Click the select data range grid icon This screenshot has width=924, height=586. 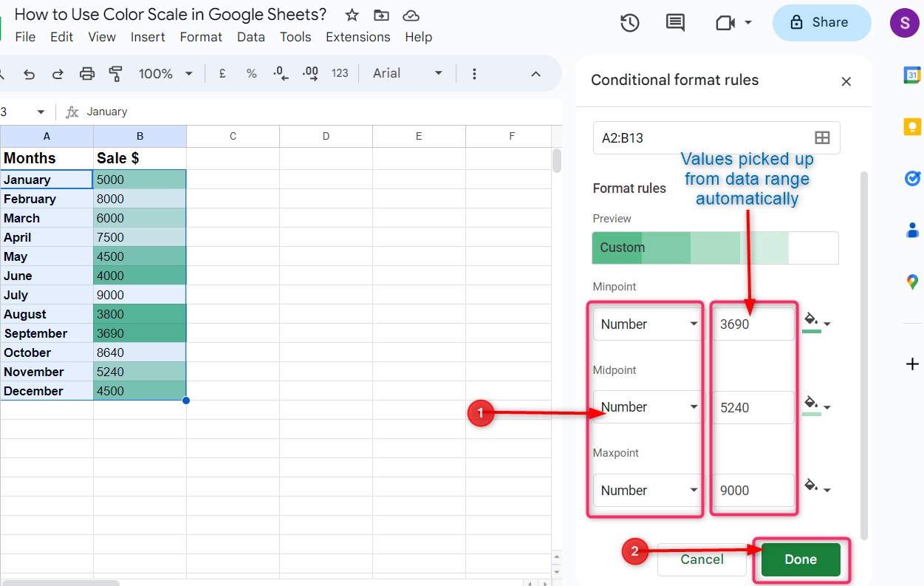pyautogui.click(x=822, y=137)
